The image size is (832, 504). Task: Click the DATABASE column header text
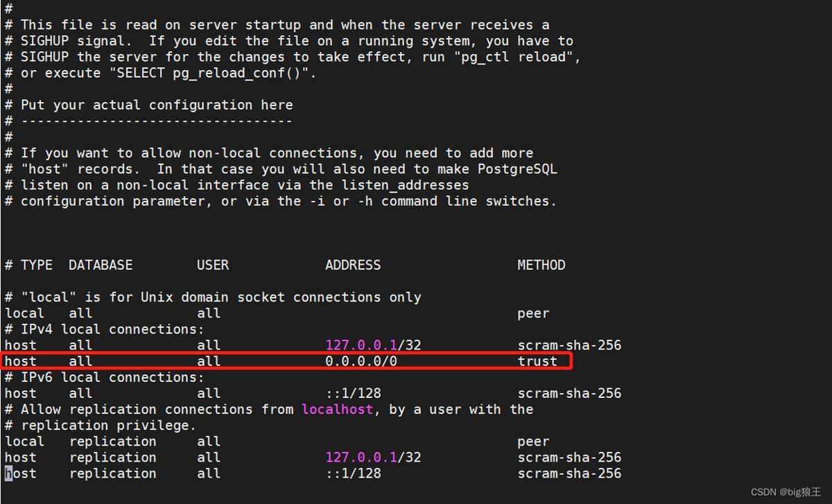pyautogui.click(x=101, y=265)
